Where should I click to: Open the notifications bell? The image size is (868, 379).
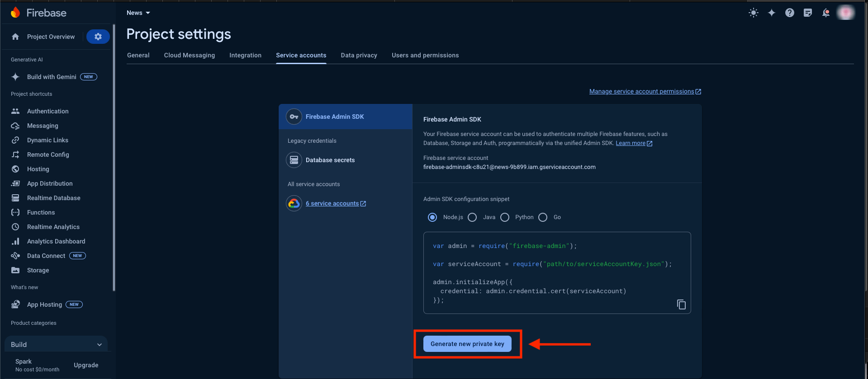(825, 13)
